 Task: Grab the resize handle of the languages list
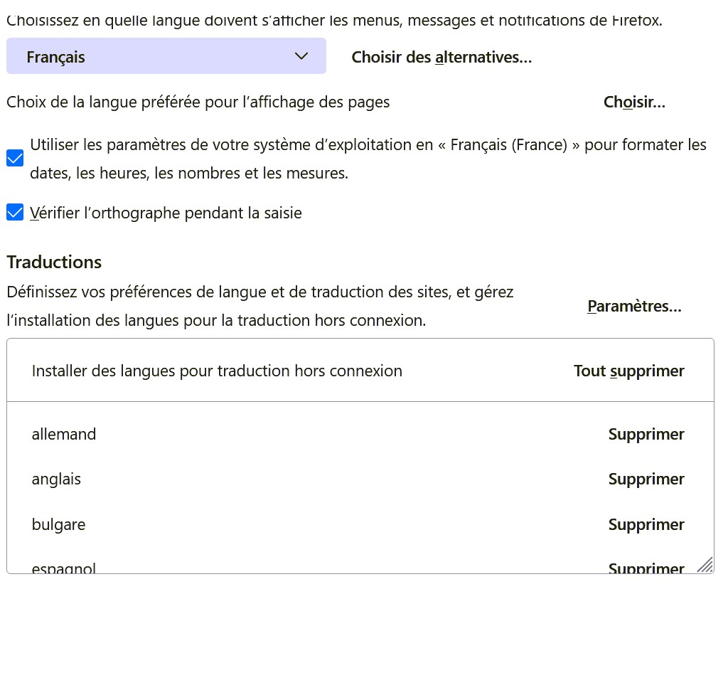pos(705,565)
